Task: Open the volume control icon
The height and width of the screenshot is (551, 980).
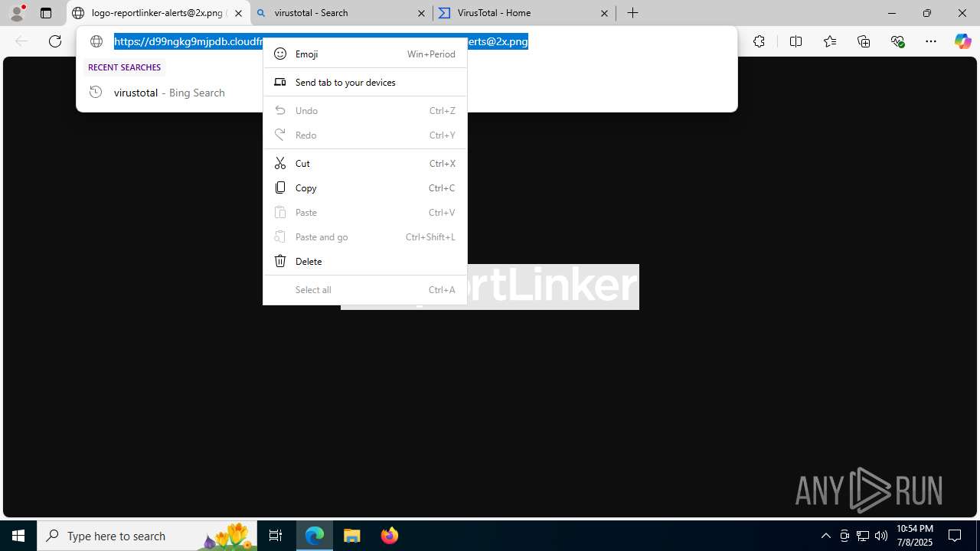Action: (880, 536)
